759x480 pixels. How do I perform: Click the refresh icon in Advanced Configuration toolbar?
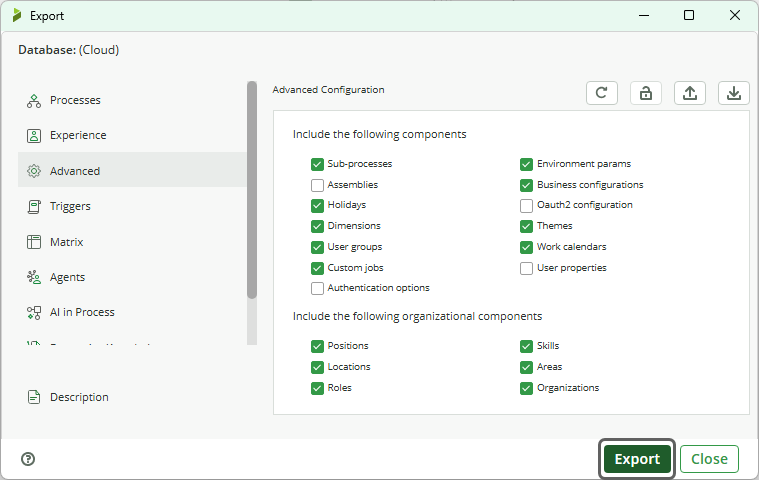pos(602,93)
